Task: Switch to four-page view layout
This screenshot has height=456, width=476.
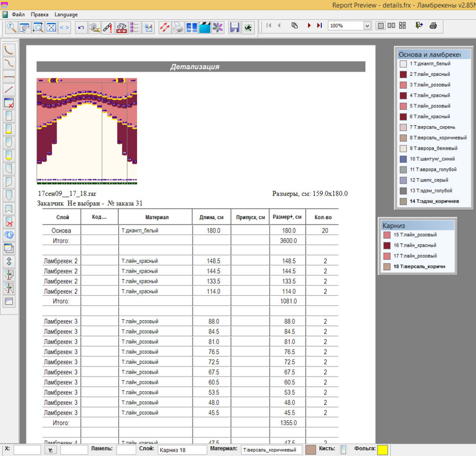Action: [402, 26]
